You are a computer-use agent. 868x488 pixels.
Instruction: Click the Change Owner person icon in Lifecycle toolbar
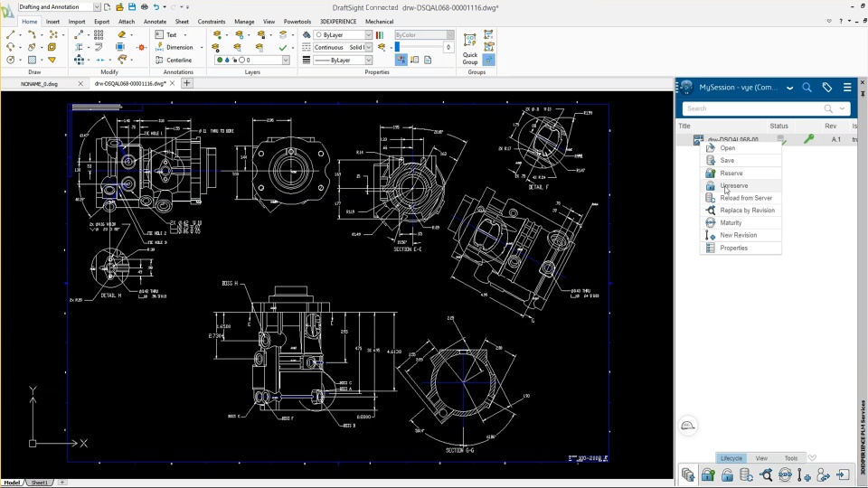tap(823, 474)
